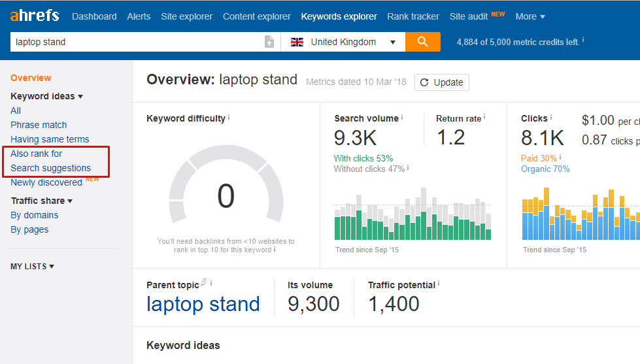The width and height of the screenshot is (640, 364).
Task: Open traffic share By pages
Action: tap(29, 230)
